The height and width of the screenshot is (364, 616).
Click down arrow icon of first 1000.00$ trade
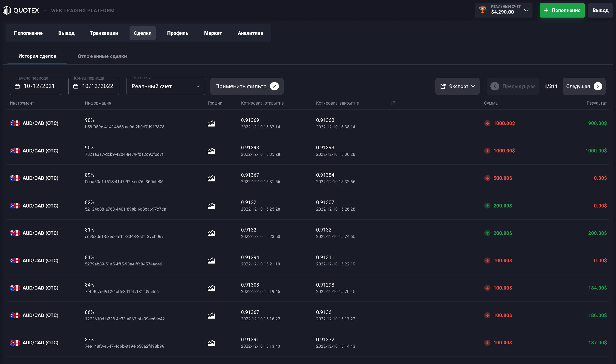click(488, 123)
